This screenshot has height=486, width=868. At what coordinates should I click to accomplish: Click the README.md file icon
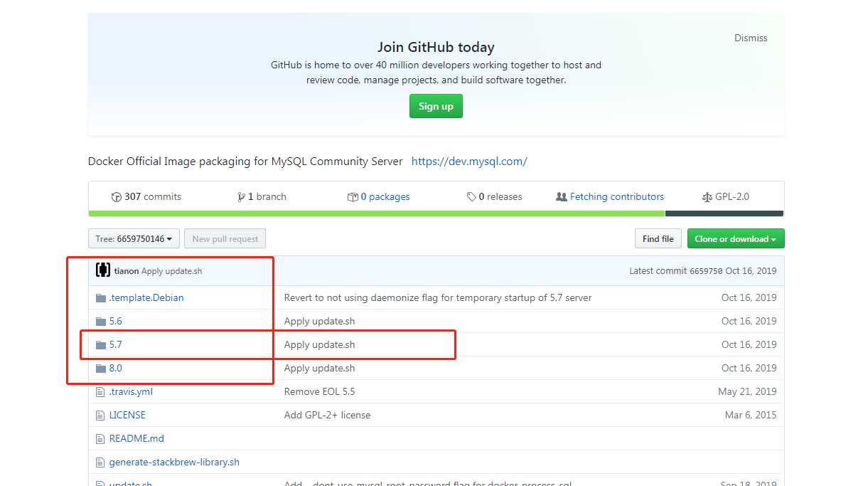point(100,438)
